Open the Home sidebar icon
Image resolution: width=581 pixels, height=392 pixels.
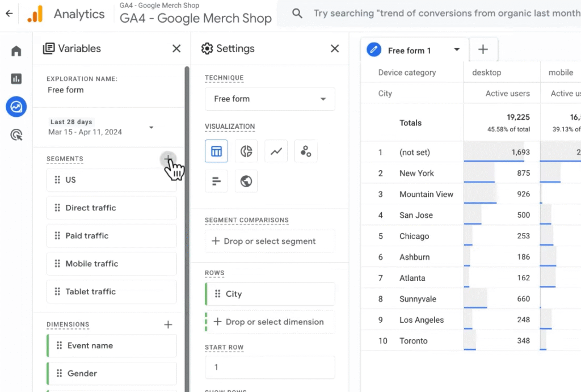pyautogui.click(x=16, y=50)
